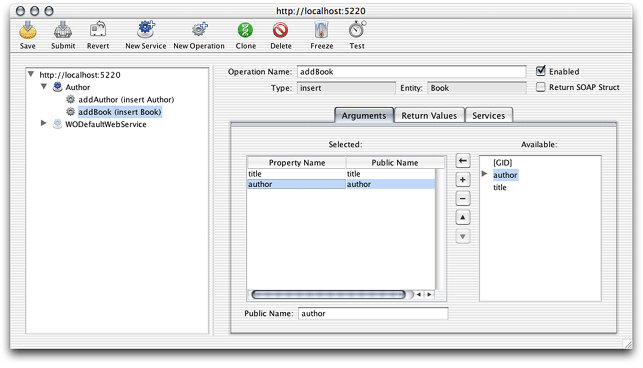Collapse the Author tree node
643x368 pixels.
[44, 87]
